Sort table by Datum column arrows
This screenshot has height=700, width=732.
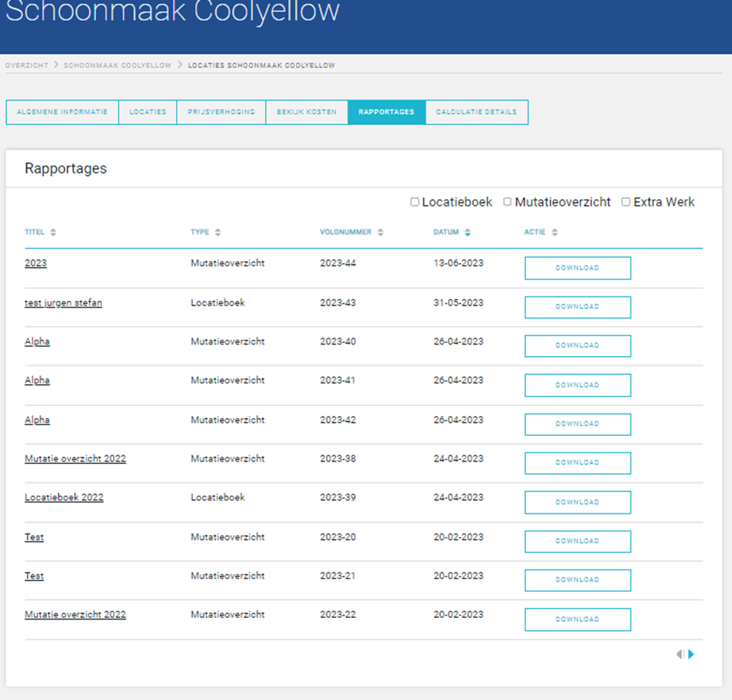467,232
